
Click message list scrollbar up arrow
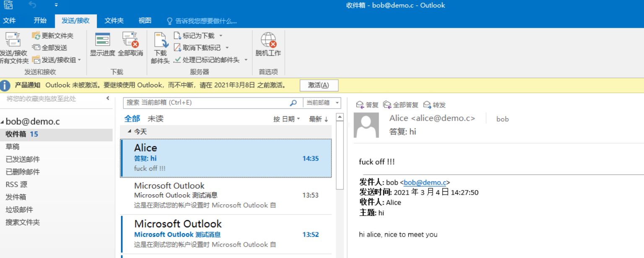pos(340,118)
